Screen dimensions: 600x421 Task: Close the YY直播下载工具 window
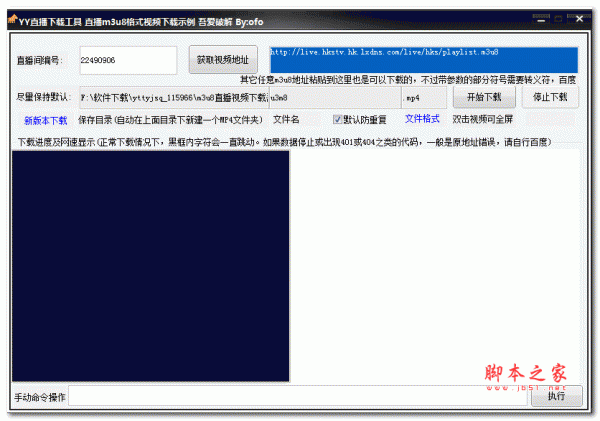pyautogui.click(x=579, y=19)
